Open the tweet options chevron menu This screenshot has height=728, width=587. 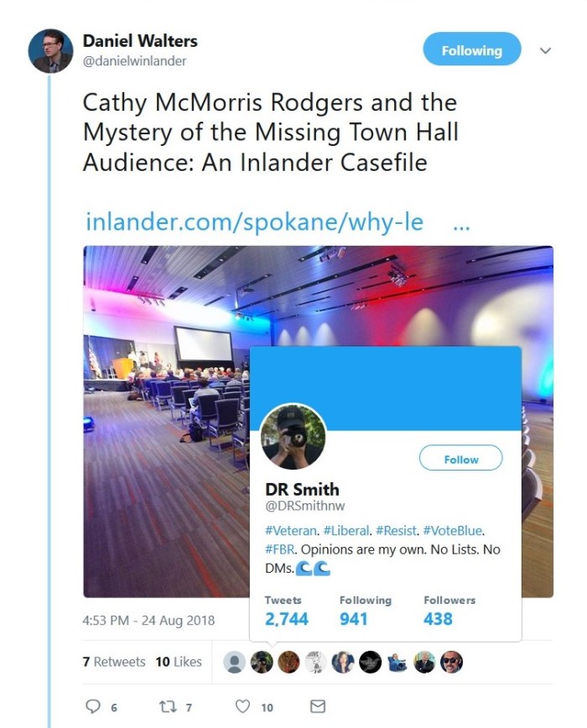pos(545,50)
